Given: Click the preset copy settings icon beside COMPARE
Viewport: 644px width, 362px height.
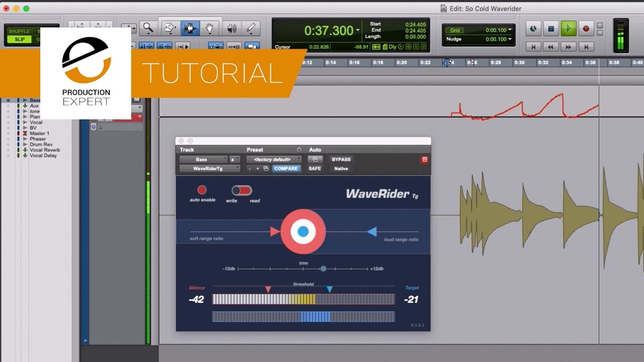Looking at the screenshot, I should coord(266,168).
